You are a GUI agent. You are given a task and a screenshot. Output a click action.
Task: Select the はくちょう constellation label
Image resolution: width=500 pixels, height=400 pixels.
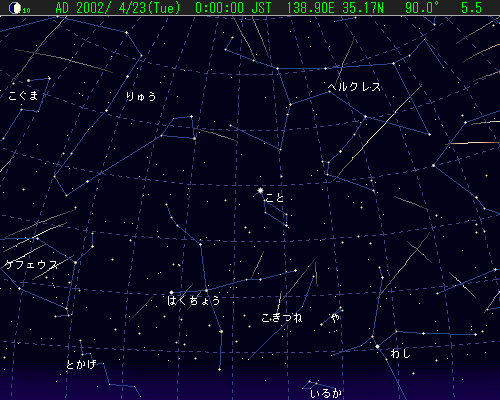193,300
